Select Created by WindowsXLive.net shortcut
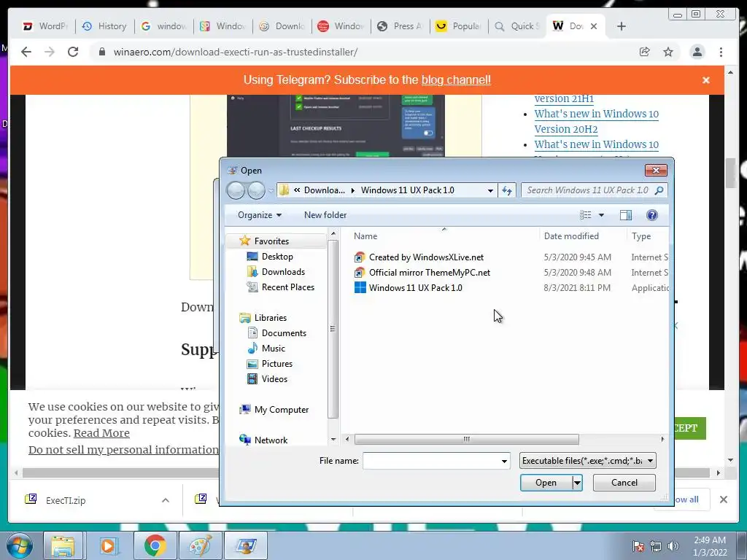Viewport: 747px width, 560px height. tap(426, 257)
